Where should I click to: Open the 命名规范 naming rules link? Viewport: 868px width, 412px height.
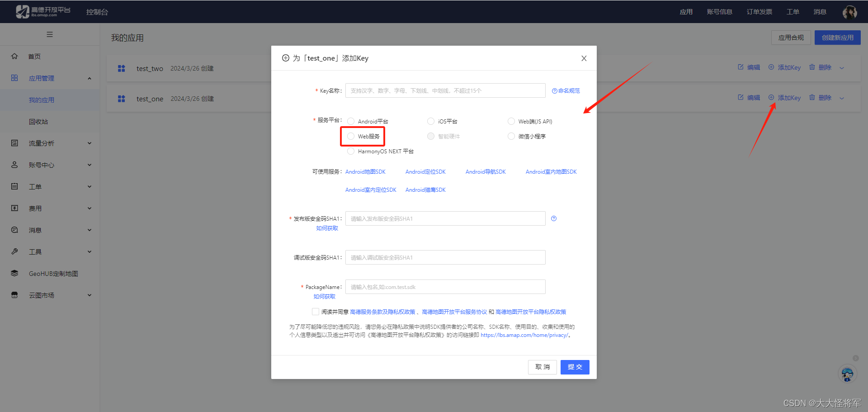566,90
